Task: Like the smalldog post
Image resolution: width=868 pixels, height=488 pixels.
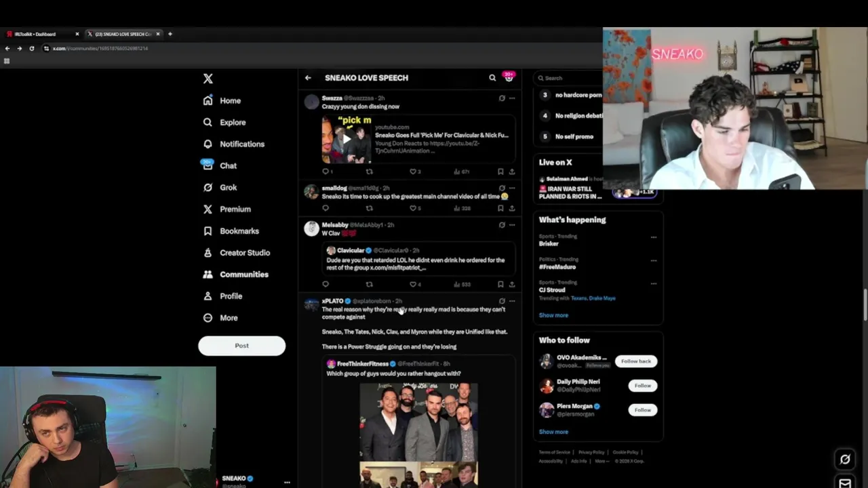Action: tap(412, 208)
